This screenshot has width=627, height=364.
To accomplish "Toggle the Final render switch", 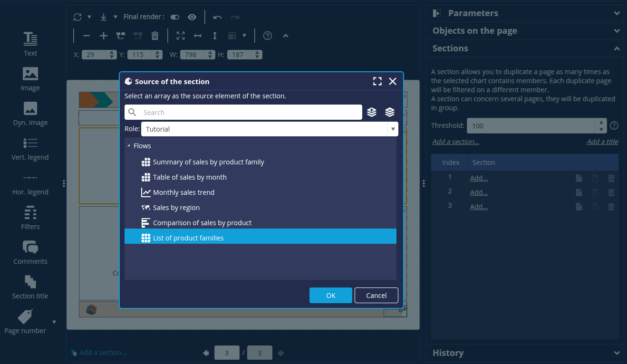I will click(x=174, y=16).
